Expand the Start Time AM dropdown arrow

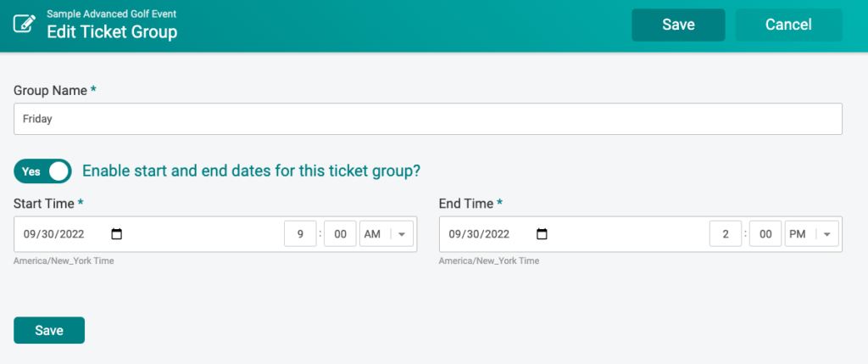click(402, 234)
